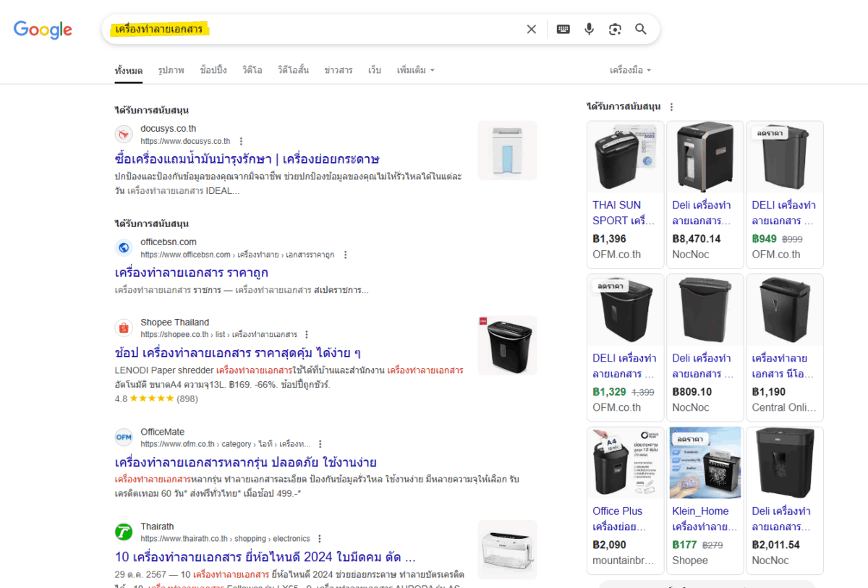Click the magnifying glass search button
The image size is (868, 588).
click(x=641, y=29)
